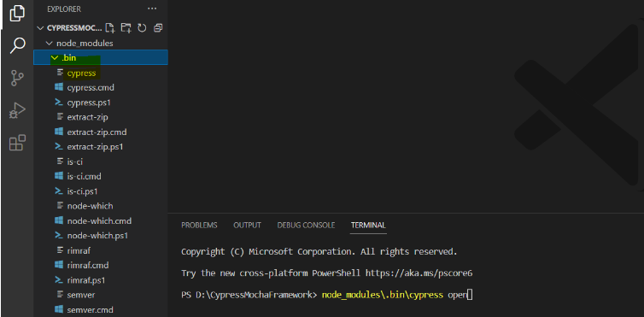The width and height of the screenshot is (644, 317).
Task: Open the Search view in activity bar
Action: pyautogui.click(x=17, y=45)
